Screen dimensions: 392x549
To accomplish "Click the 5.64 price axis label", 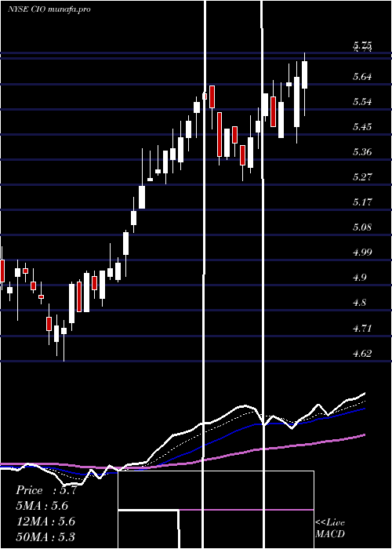I will (362, 76).
